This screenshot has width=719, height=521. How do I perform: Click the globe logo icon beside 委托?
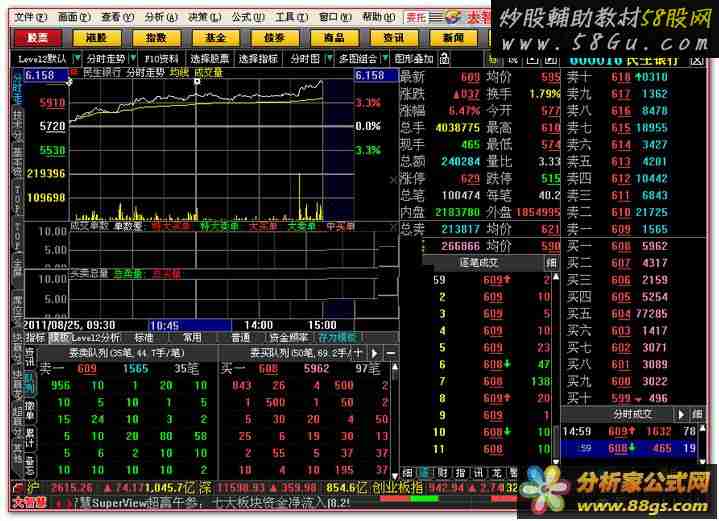point(453,18)
